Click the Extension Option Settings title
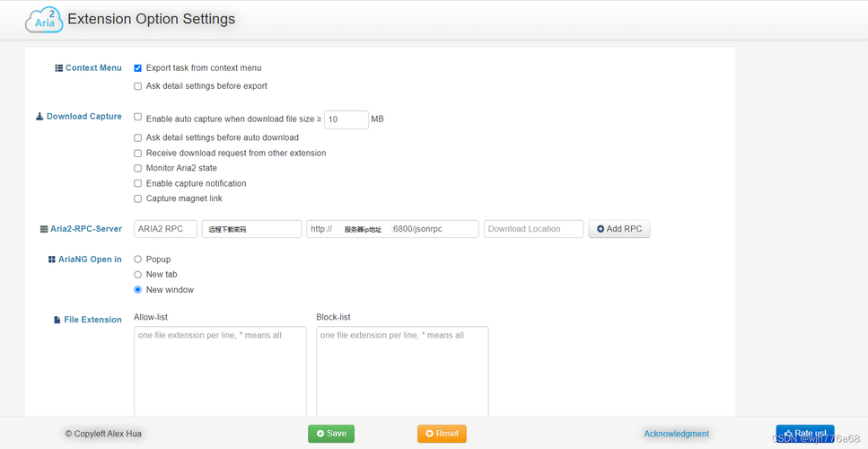 click(151, 19)
